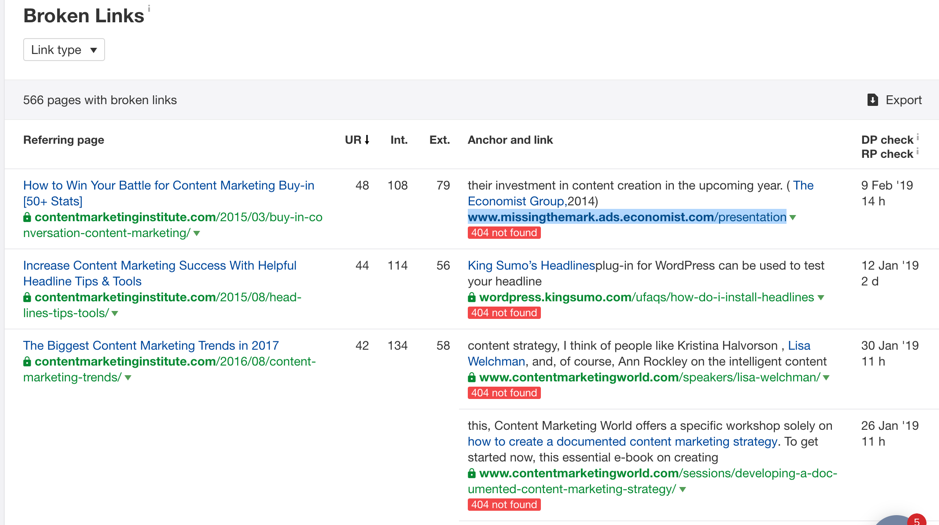Image resolution: width=939 pixels, height=525 pixels.
Task: Click the DP check info icon
Action: (918, 137)
